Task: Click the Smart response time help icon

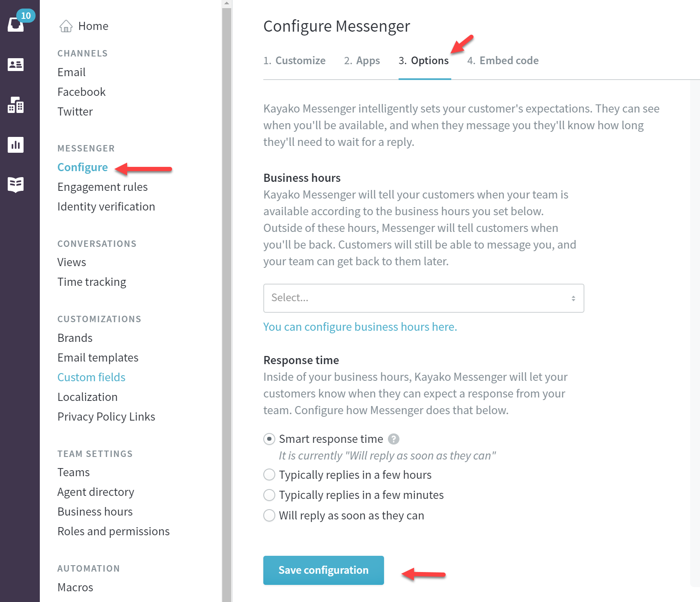Action: click(393, 439)
